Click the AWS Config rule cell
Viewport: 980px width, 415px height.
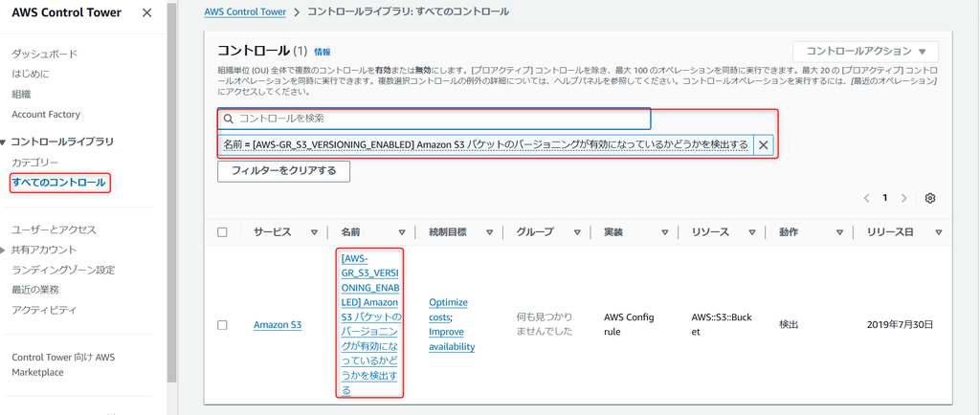point(629,324)
